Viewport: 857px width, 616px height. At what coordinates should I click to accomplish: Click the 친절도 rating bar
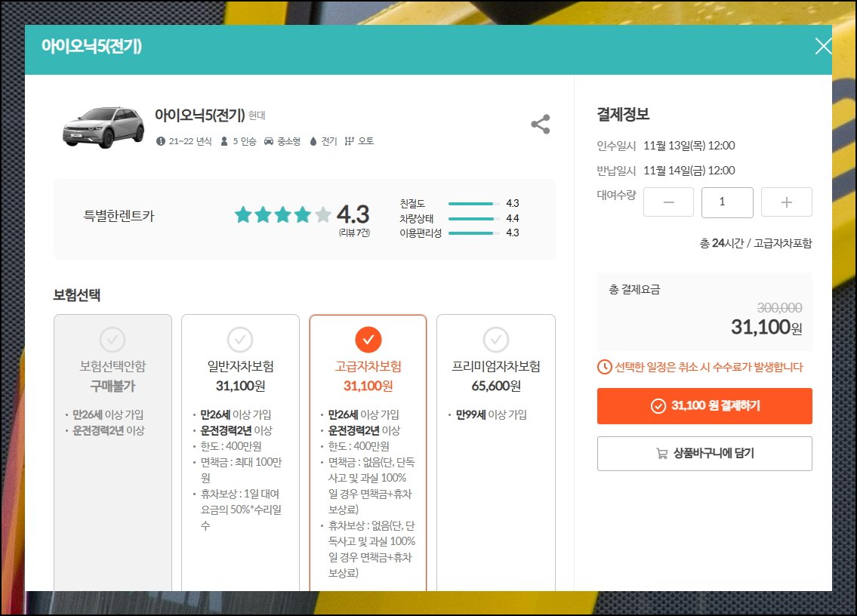pos(473,203)
